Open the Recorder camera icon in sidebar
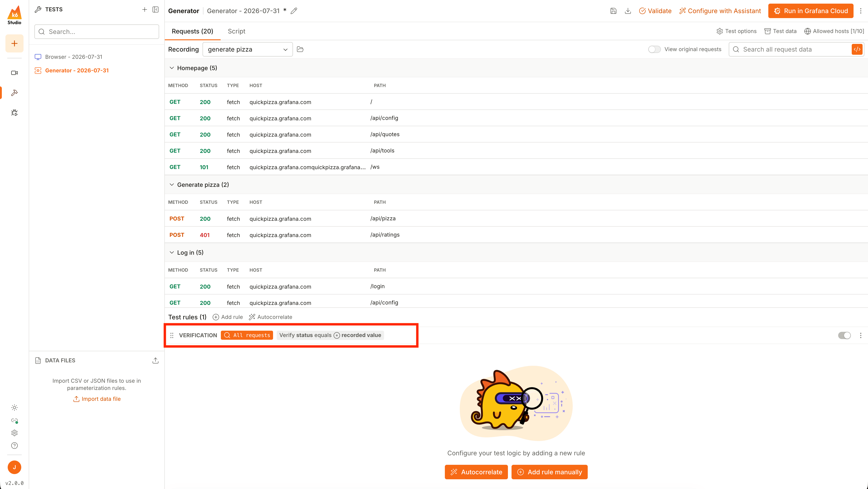The image size is (868, 489). coord(14,73)
